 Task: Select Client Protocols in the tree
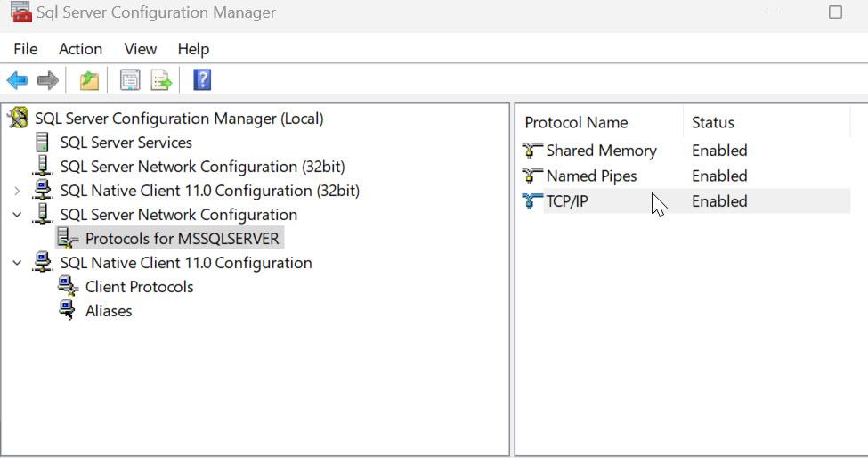(139, 287)
